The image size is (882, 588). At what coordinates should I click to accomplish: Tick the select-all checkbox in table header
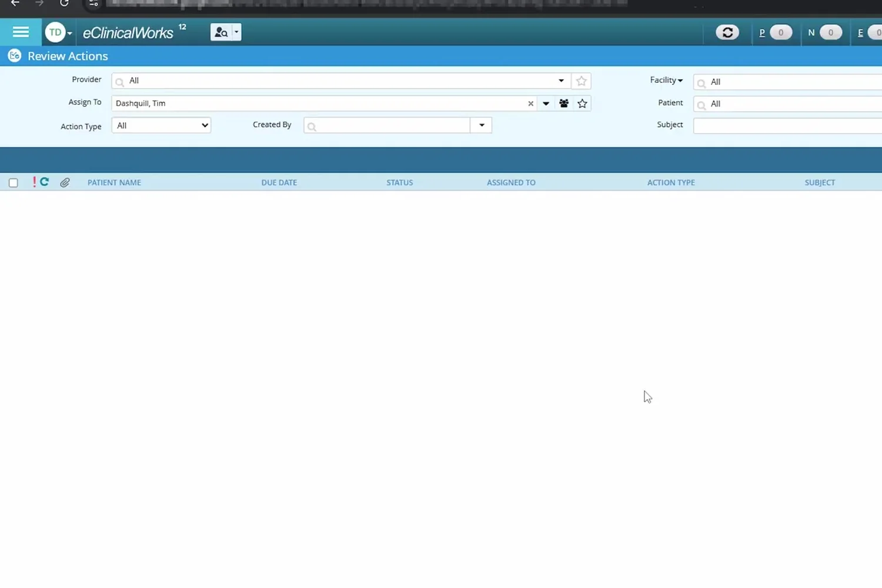[14, 183]
